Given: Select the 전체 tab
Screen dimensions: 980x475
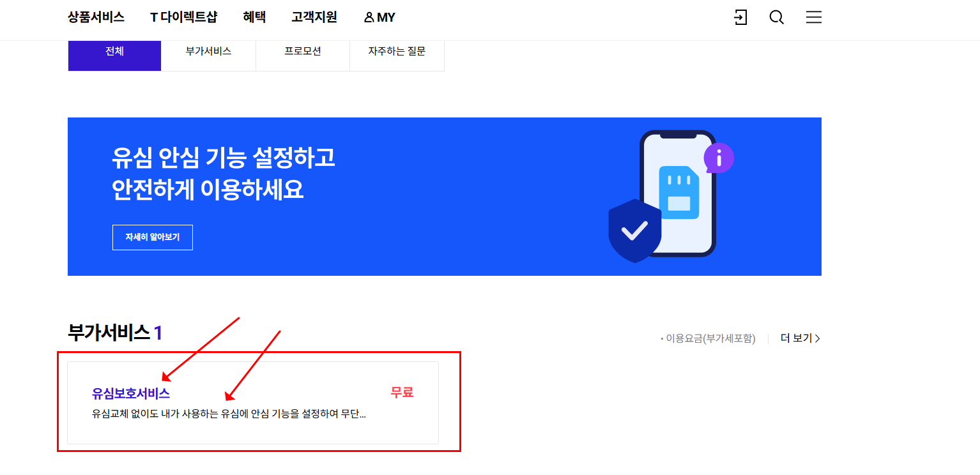Looking at the screenshot, I should [114, 51].
